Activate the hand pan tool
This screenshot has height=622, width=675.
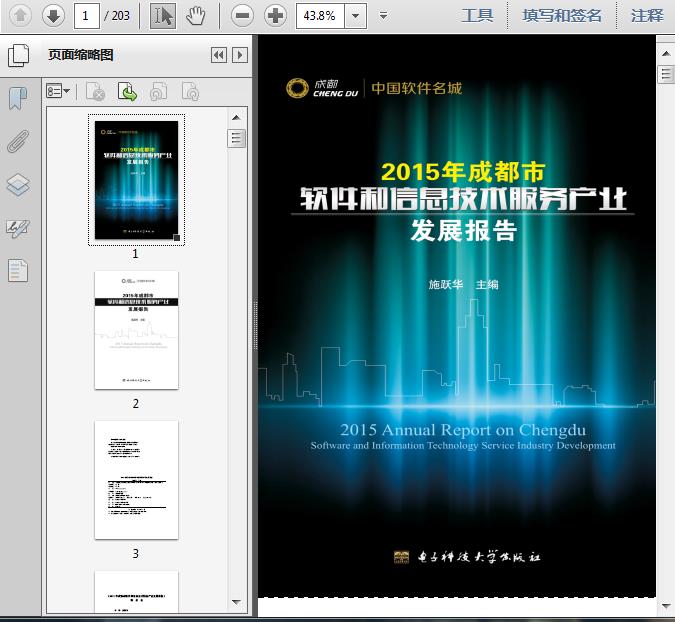[196, 16]
